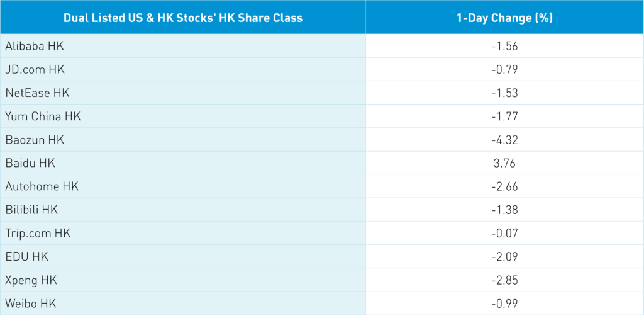
Task: Select the Weibo HK stock name
Action: [31, 303]
